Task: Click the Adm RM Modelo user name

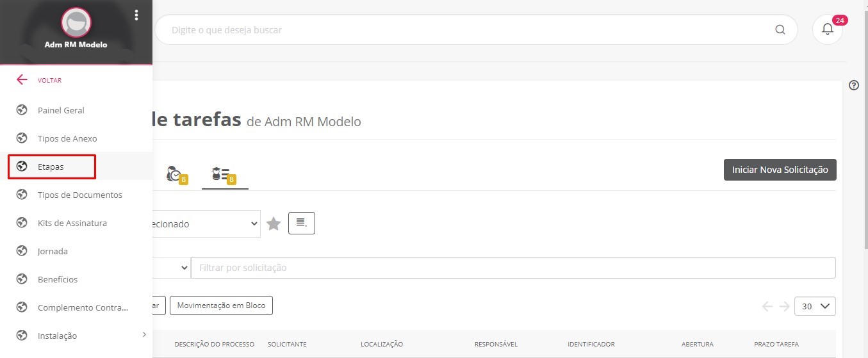Action: click(x=76, y=45)
